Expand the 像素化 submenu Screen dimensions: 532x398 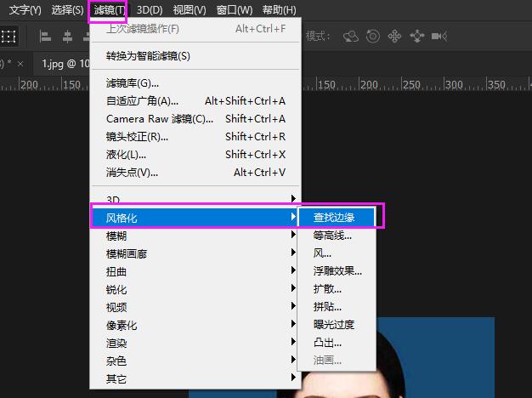195,325
